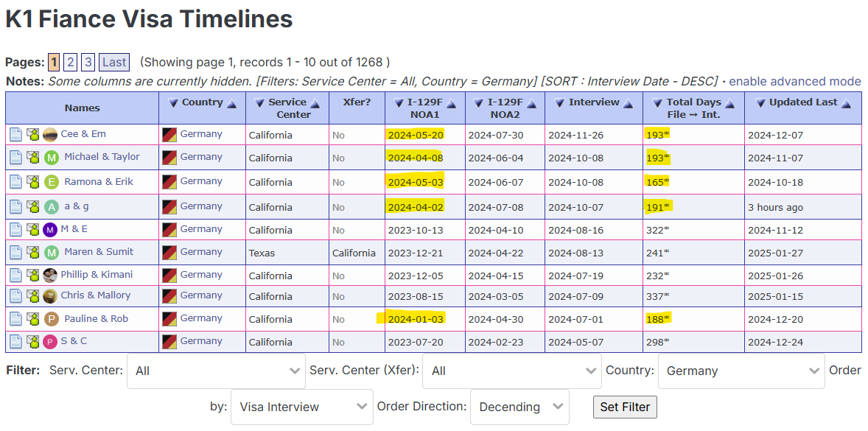This screenshot has width=868, height=431.
Task: Sort Total Days column descending arrow
Action: click(658, 103)
